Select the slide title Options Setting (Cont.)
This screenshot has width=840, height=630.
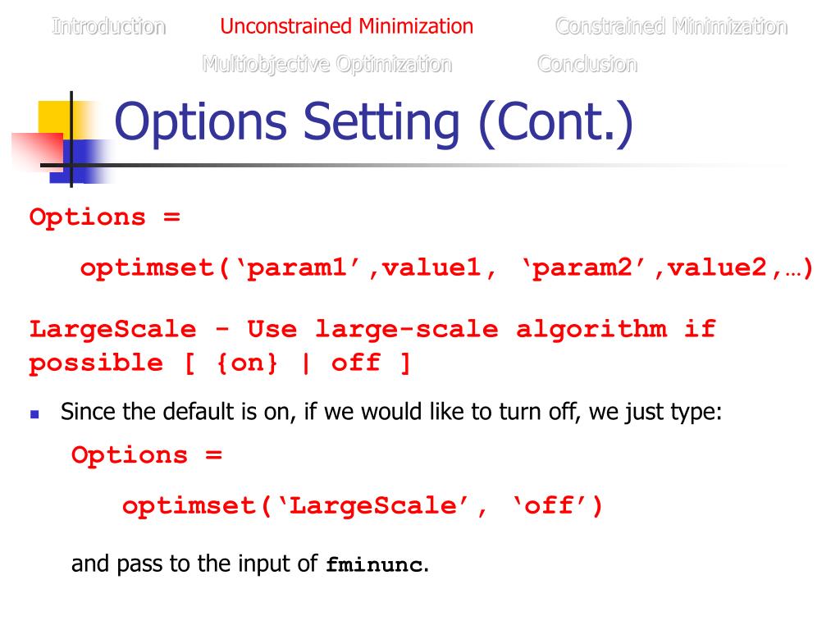[374, 123]
